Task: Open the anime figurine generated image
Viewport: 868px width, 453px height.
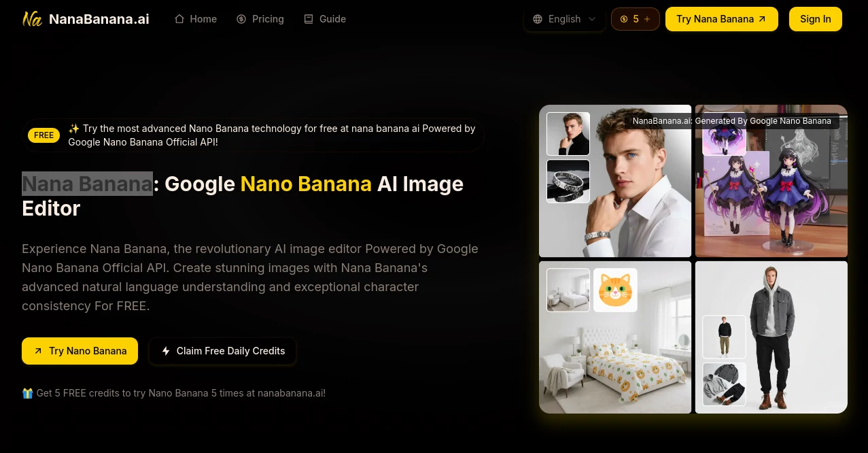Action: point(771,182)
